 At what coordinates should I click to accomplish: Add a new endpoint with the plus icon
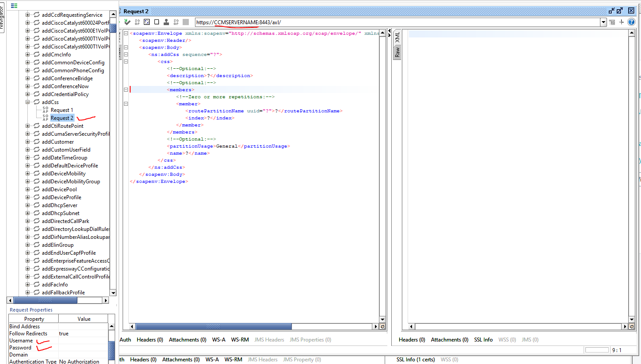622,21
